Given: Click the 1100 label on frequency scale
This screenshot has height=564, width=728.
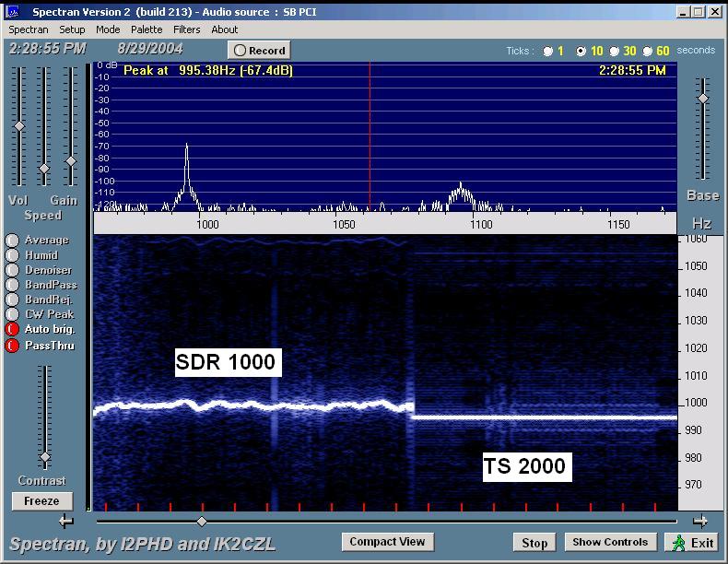Looking at the screenshot, I should tap(481, 225).
